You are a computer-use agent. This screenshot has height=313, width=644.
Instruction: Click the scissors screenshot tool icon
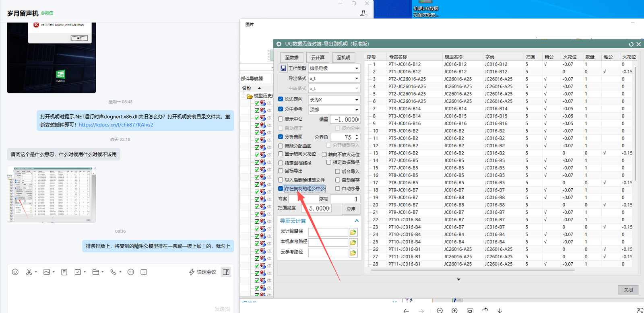click(x=29, y=272)
